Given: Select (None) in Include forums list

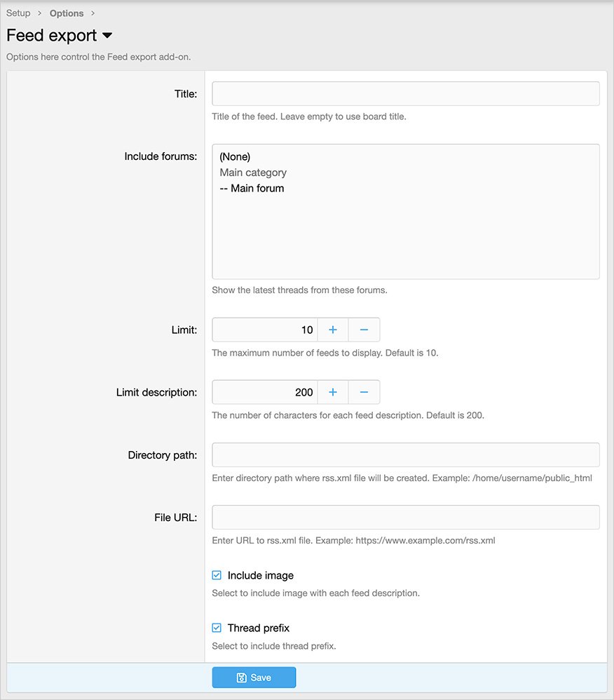Looking at the screenshot, I should (x=235, y=156).
